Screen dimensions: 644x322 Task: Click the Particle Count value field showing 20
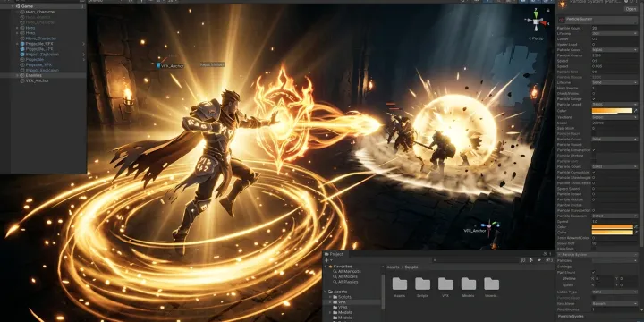tap(614, 28)
